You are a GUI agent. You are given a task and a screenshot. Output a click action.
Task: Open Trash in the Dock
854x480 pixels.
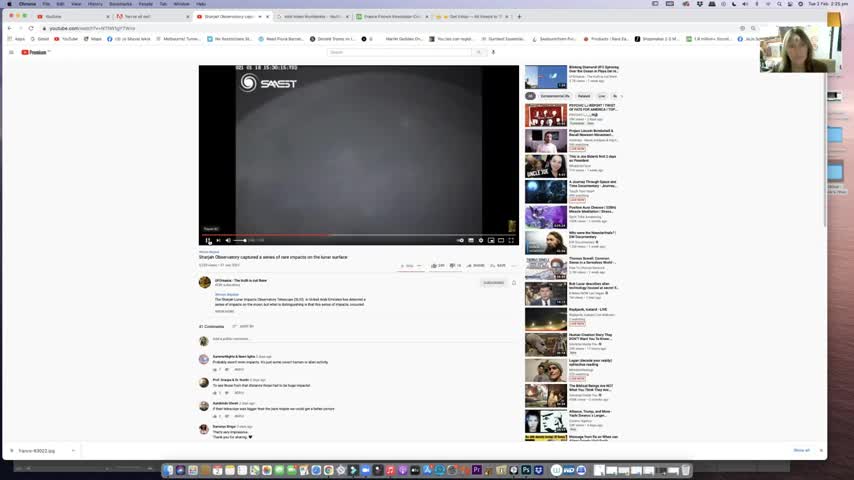pos(685,470)
